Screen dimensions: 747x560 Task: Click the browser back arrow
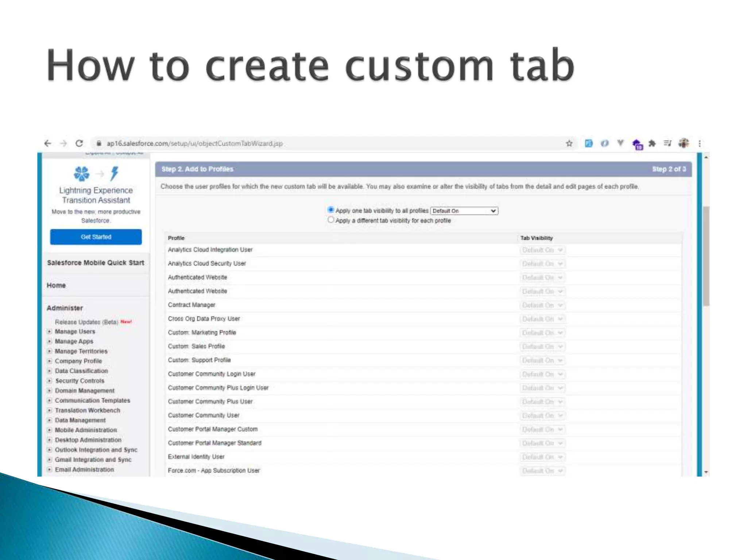48,143
